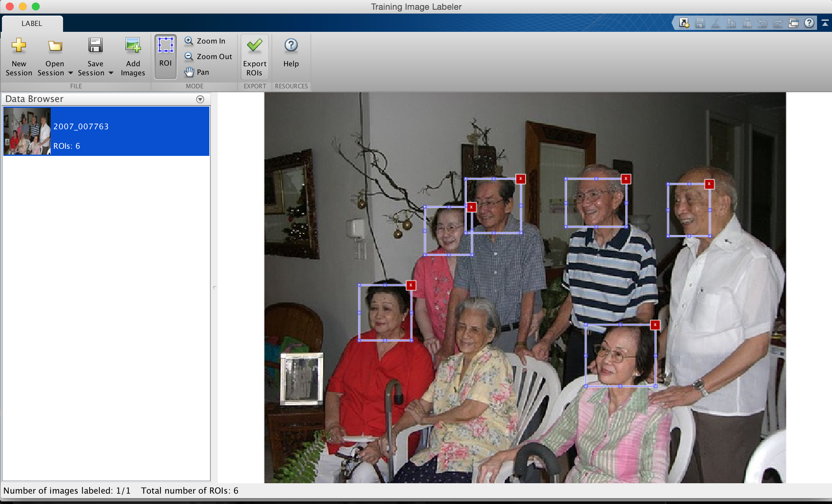The height and width of the screenshot is (504, 832).
Task: Click the switch windows icon in quick access bar
Action: click(x=794, y=23)
